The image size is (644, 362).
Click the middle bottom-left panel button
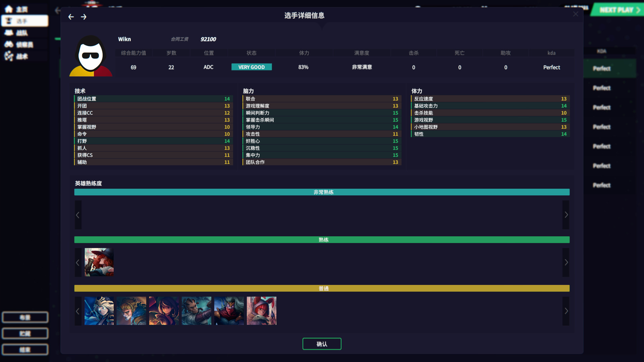25,333
